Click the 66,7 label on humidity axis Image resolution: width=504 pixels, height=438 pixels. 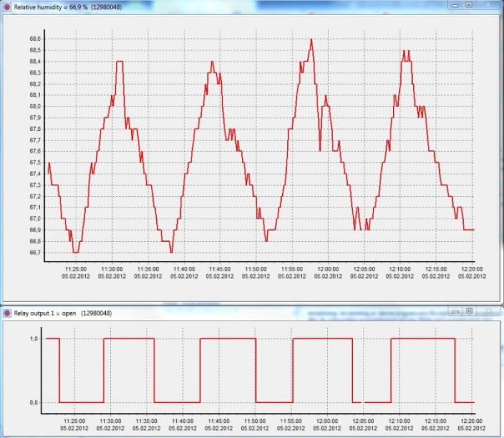click(35, 253)
